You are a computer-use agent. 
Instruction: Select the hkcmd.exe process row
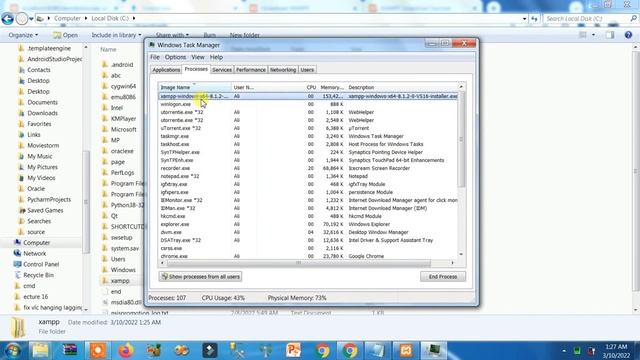click(308, 216)
